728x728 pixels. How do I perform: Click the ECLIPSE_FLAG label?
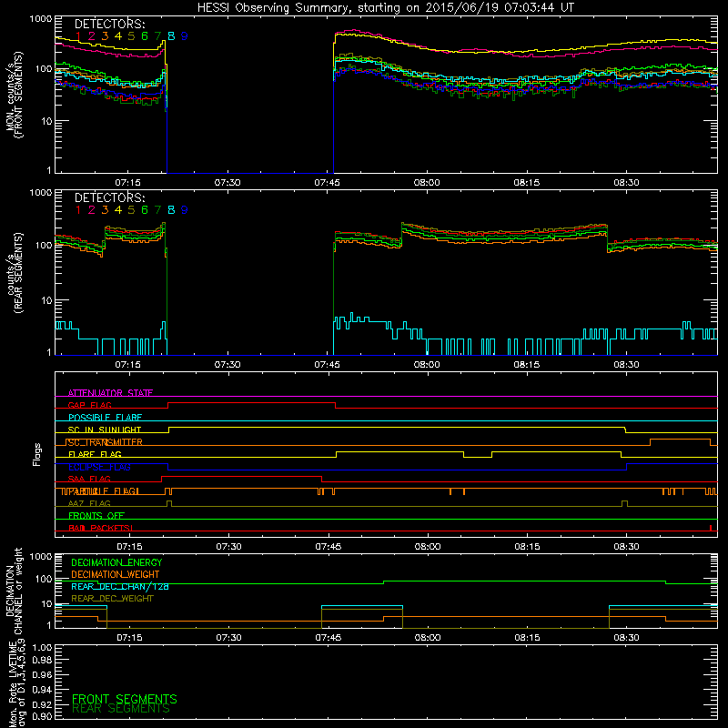(x=99, y=467)
